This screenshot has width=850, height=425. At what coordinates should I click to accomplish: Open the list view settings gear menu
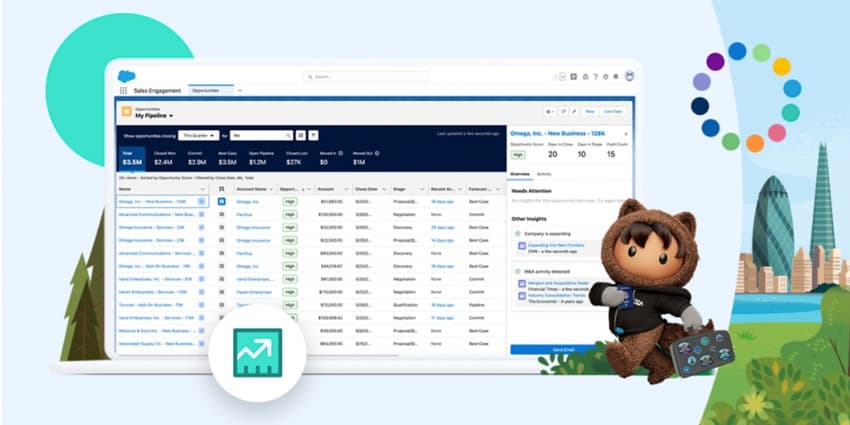pos(550,111)
